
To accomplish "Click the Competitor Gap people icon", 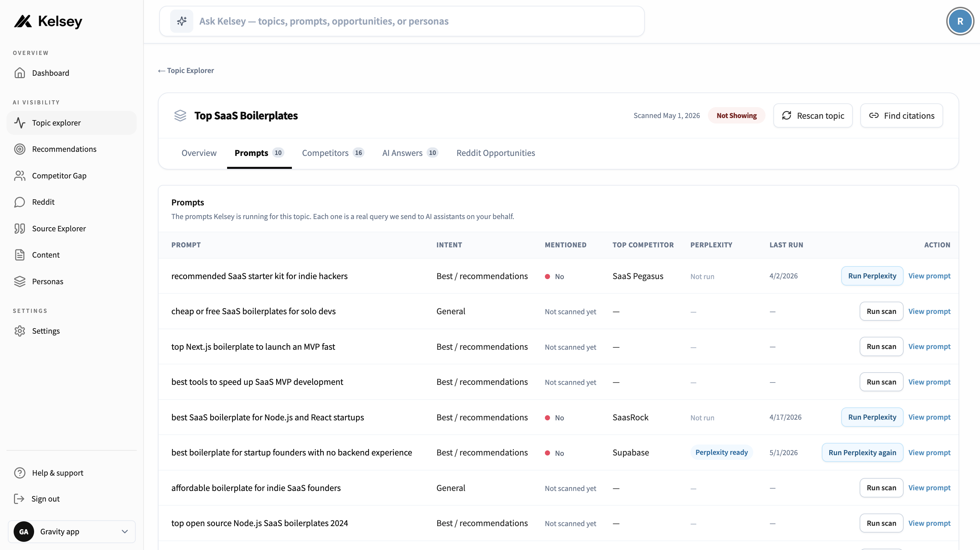I will [x=20, y=175].
